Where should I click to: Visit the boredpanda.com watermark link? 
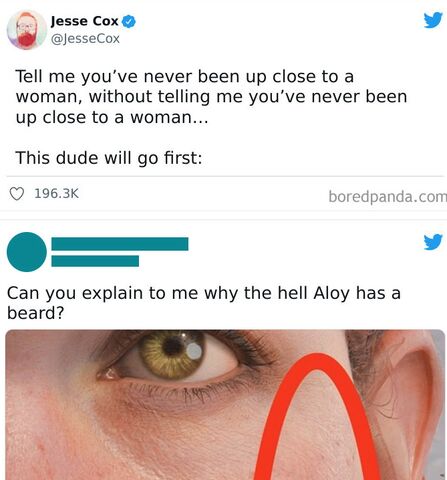point(387,196)
